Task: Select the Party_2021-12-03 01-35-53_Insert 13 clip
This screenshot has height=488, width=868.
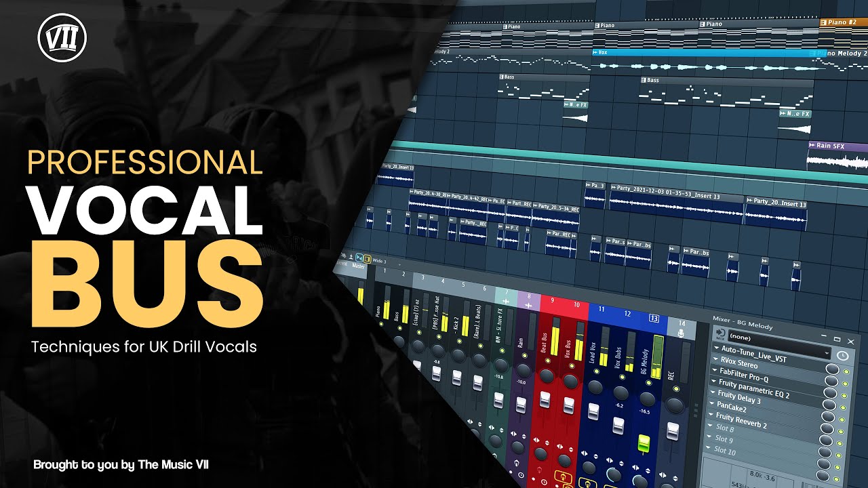Action: 676,203
